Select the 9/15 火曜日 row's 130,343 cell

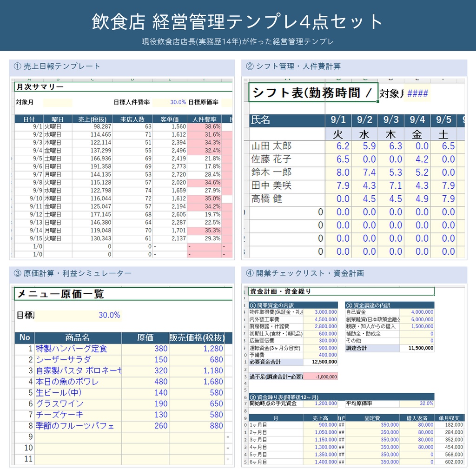[x=93, y=238]
